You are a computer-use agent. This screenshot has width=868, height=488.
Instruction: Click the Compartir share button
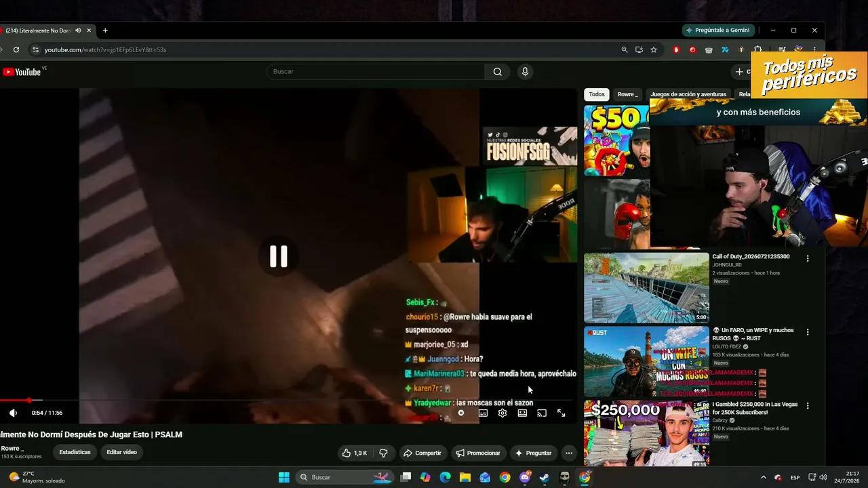[422, 453]
